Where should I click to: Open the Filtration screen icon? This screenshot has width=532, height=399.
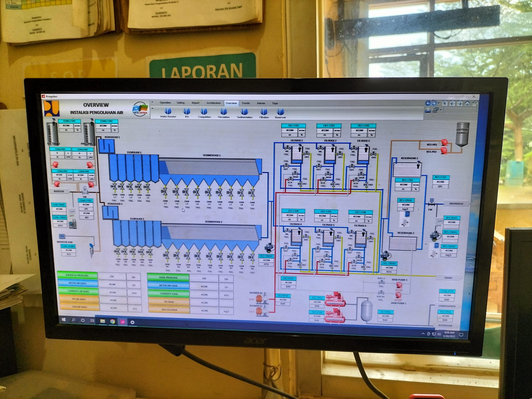264,112
